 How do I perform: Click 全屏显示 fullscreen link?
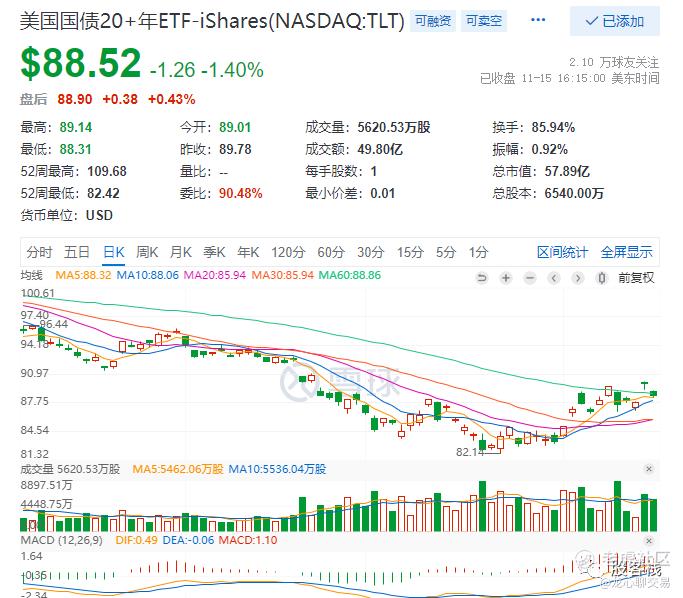626,252
